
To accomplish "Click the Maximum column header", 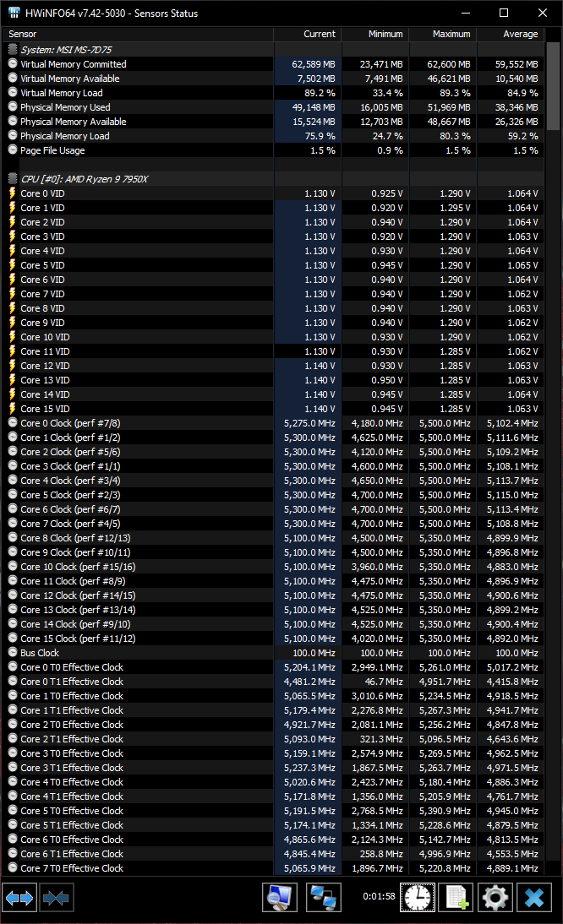I will click(x=443, y=34).
